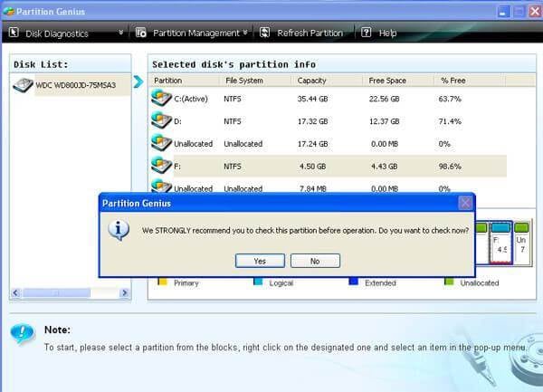543x392 pixels.
Task: Click the F: partition drive icon
Action: (x=161, y=166)
